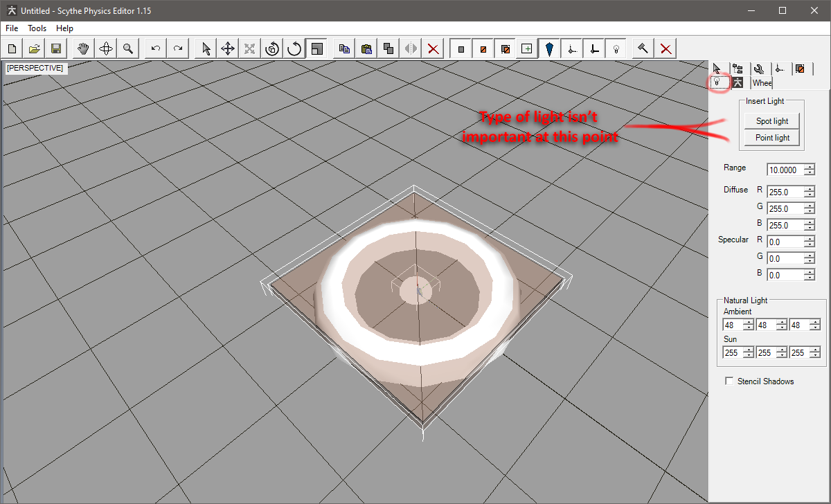Open the File menu

(x=12, y=28)
